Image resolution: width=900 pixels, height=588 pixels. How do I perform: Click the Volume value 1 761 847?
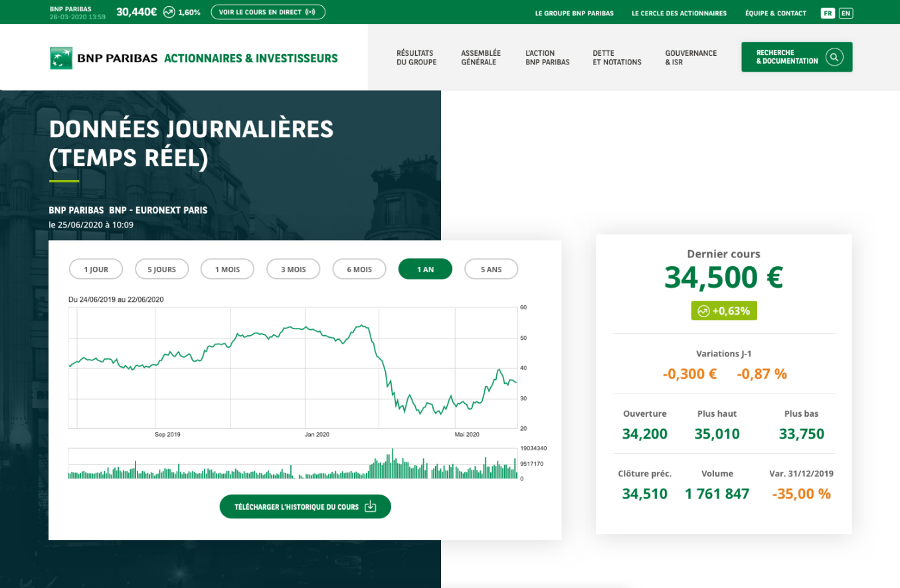click(x=717, y=494)
